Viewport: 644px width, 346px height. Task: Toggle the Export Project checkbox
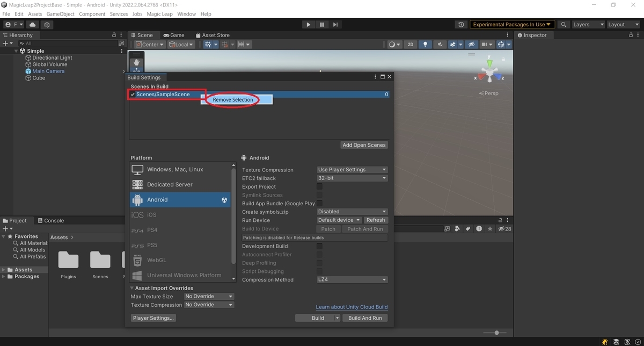(x=320, y=186)
